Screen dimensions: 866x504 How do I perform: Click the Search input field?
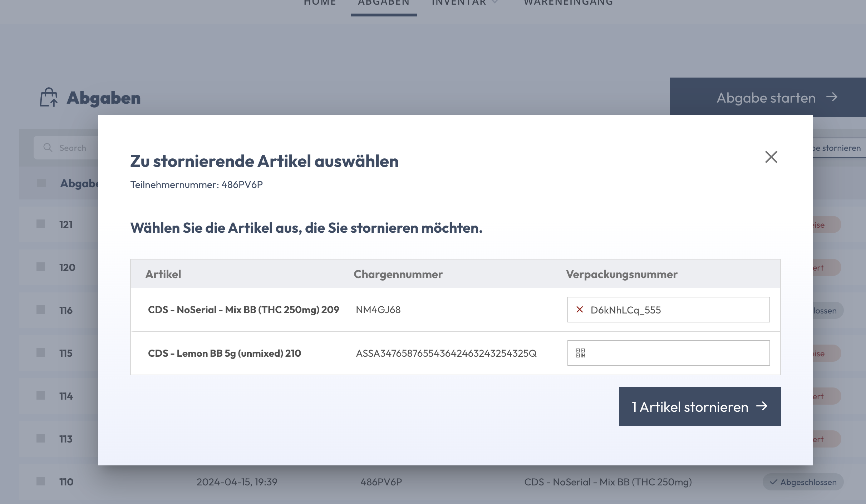point(66,147)
